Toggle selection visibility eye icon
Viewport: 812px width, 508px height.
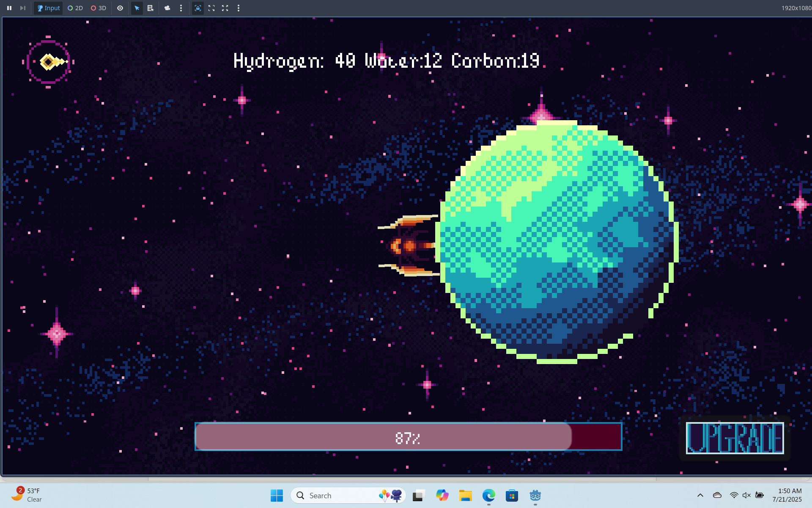120,8
